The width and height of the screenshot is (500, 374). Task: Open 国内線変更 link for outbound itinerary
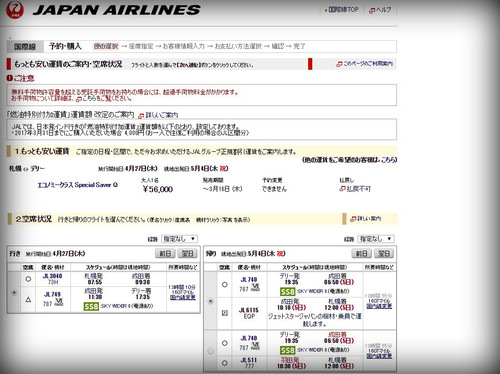click(x=183, y=297)
